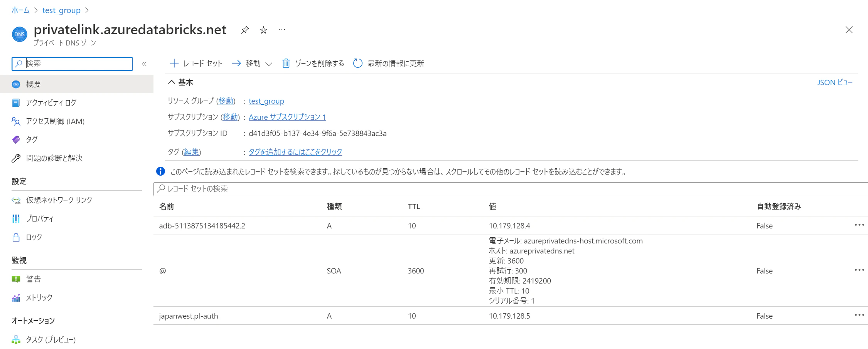Collapse the left navigation menu

pyautogui.click(x=144, y=64)
